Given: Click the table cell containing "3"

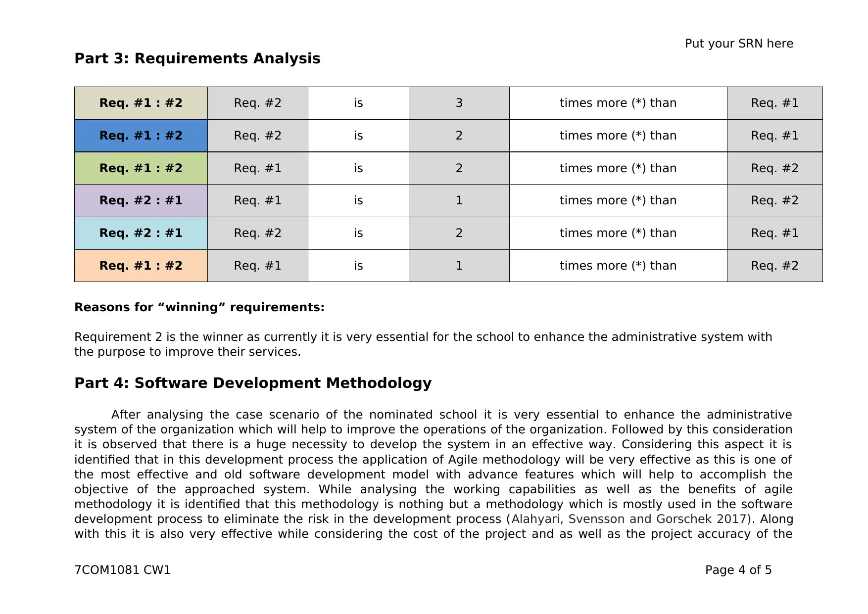Looking at the screenshot, I should [x=459, y=103].
